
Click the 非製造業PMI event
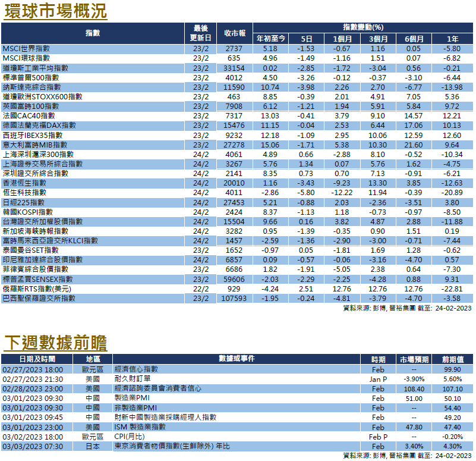tap(135, 407)
